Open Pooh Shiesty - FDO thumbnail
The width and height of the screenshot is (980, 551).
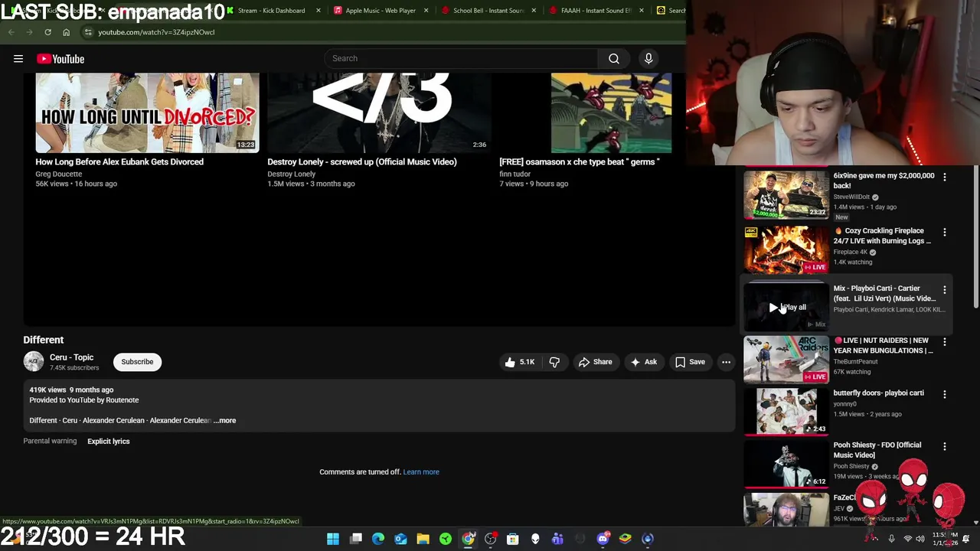786,463
